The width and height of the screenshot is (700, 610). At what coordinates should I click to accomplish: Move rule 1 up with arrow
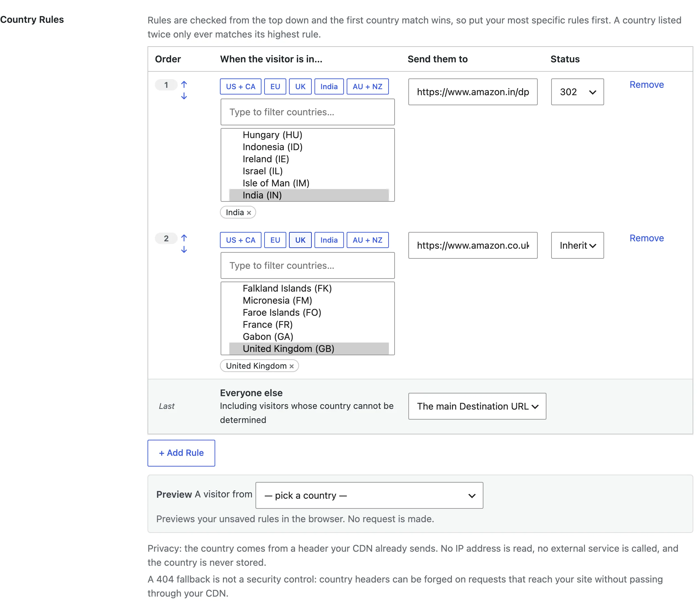point(184,84)
